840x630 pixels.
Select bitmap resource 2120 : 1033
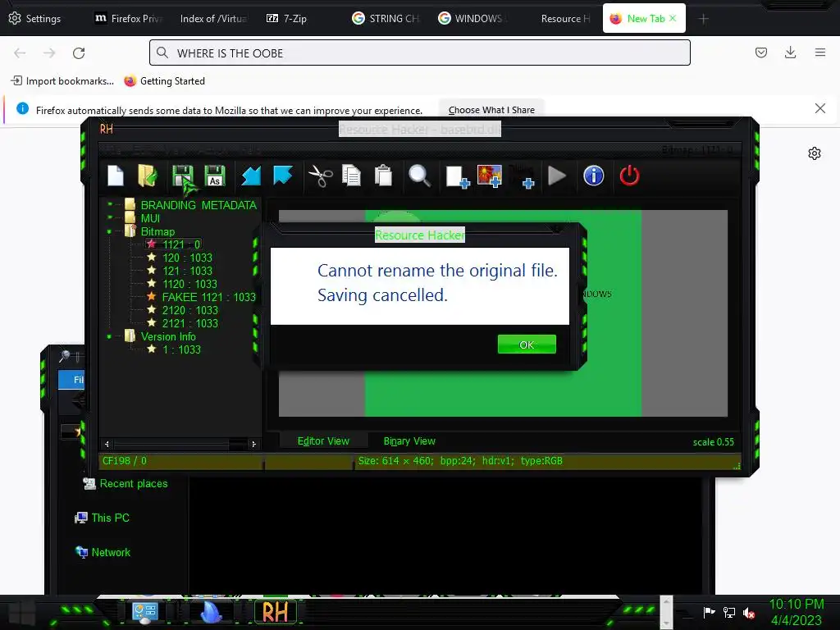click(x=190, y=310)
